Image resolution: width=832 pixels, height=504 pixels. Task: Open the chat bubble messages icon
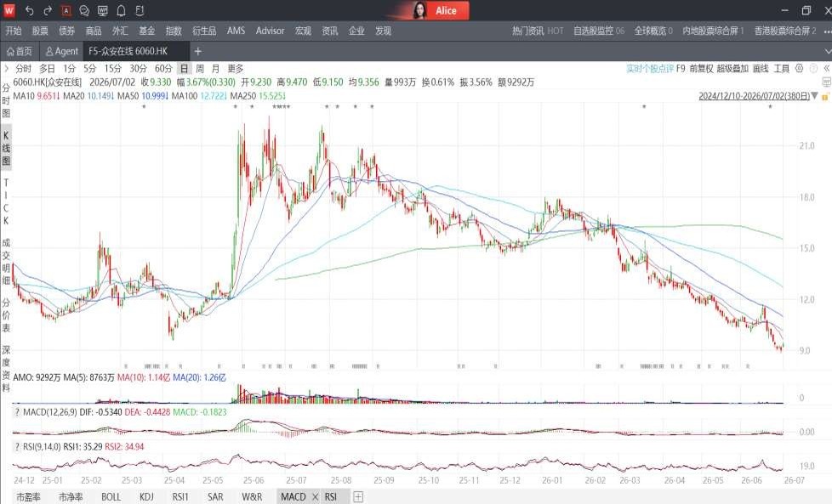pyautogui.click(x=84, y=10)
